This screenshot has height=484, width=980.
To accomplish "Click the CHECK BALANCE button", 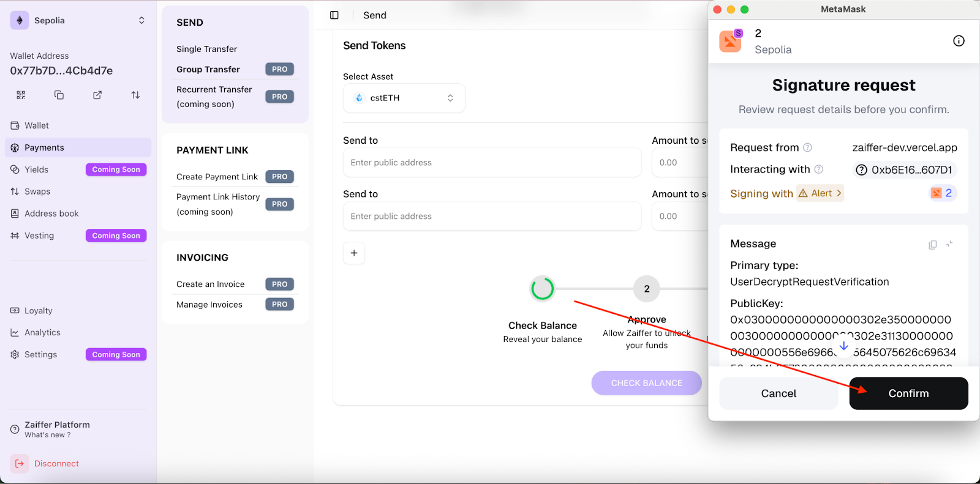I will (646, 383).
